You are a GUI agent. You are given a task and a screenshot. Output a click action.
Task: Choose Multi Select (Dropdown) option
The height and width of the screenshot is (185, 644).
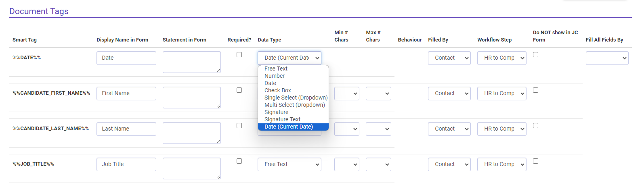pyautogui.click(x=293, y=105)
